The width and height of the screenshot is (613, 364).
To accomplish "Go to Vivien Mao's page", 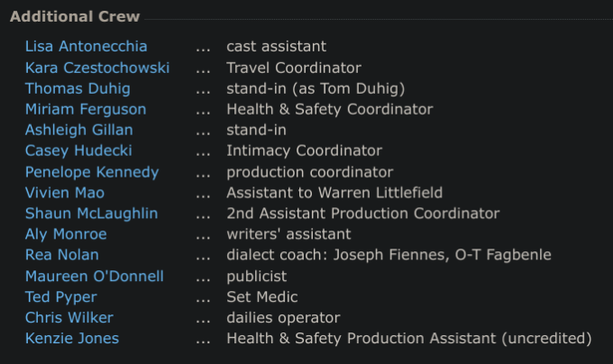I will tap(65, 192).
